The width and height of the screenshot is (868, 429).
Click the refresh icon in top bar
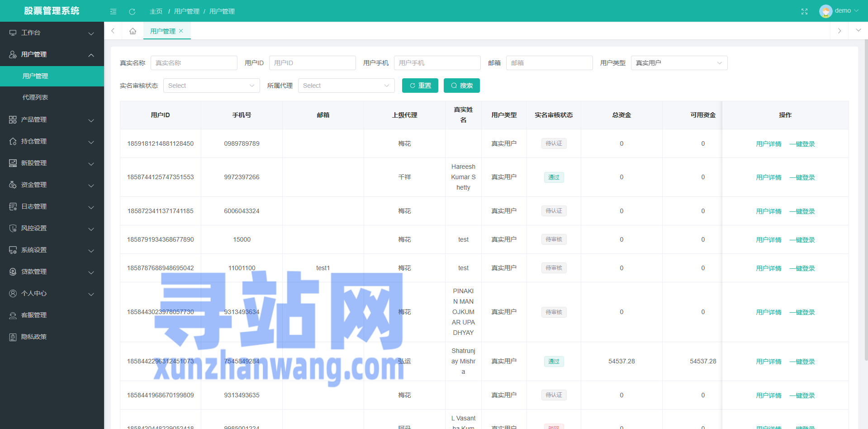[132, 11]
